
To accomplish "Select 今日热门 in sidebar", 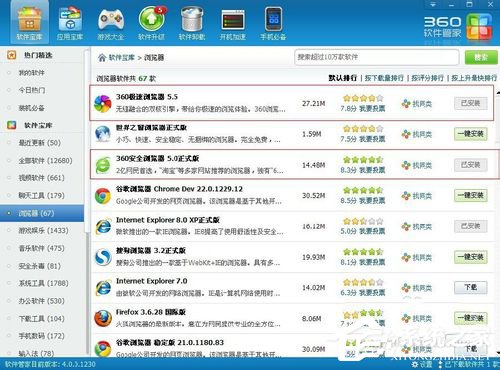I will [32, 90].
